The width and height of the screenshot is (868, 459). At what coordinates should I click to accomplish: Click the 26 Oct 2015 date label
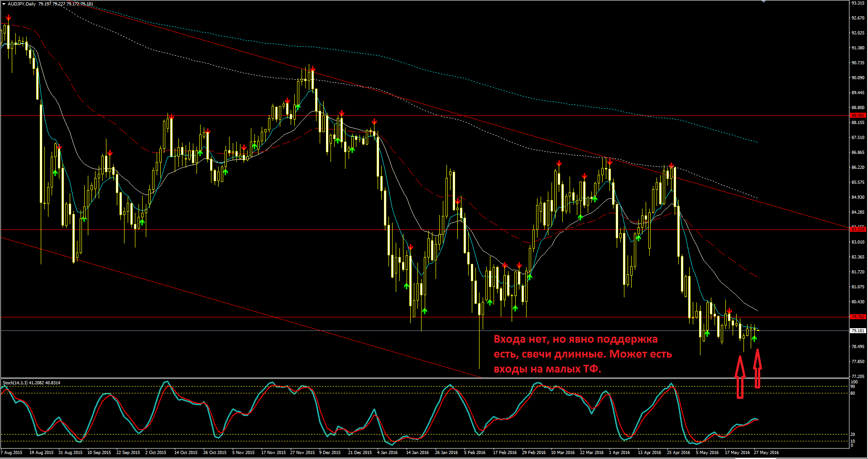tap(215, 453)
